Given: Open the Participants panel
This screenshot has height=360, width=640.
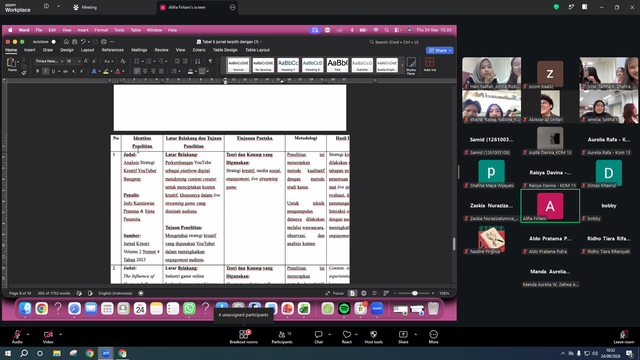Looking at the screenshot, I should (x=282, y=337).
